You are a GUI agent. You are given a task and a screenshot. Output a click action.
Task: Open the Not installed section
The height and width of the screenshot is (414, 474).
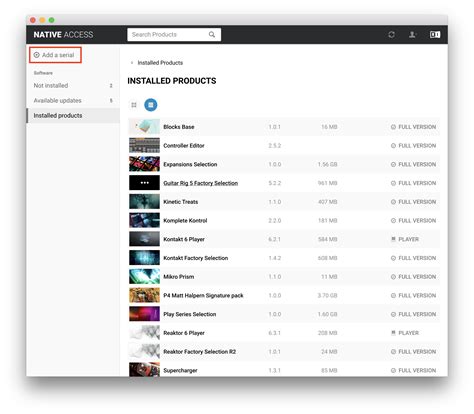tap(73, 86)
